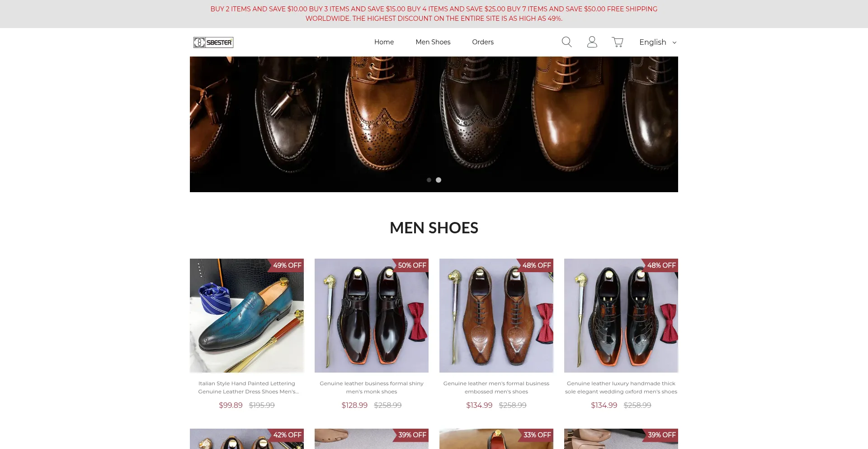Open Italian Style Hand Painted Lettering title link
The height and width of the screenshot is (449, 868).
(x=247, y=388)
